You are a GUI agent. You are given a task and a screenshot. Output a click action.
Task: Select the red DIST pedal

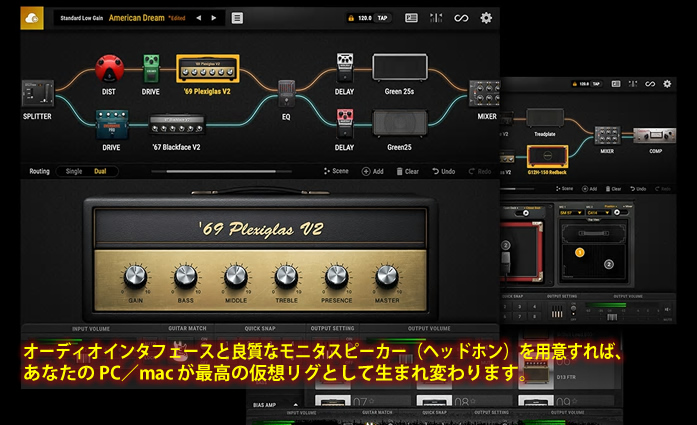109,68
